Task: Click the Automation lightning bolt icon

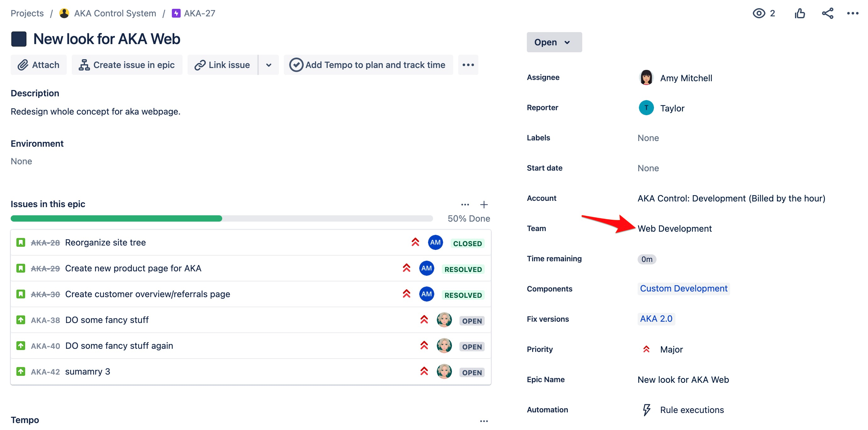Action: (646, 410)
